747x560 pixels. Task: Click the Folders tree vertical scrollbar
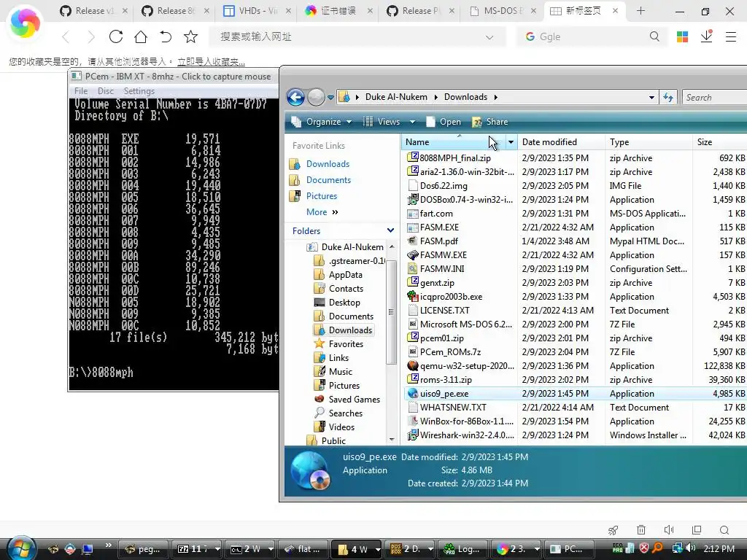coord(392,312)
